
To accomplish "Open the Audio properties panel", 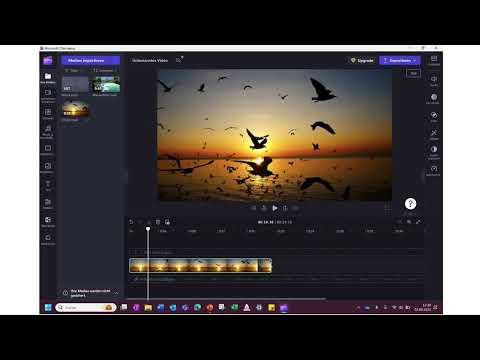I will tap(434, 81).
